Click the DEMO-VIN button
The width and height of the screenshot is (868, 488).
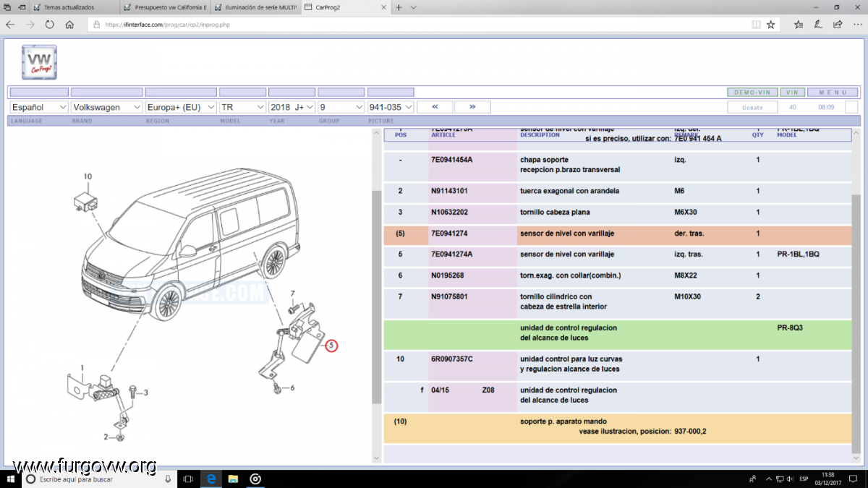752,93
